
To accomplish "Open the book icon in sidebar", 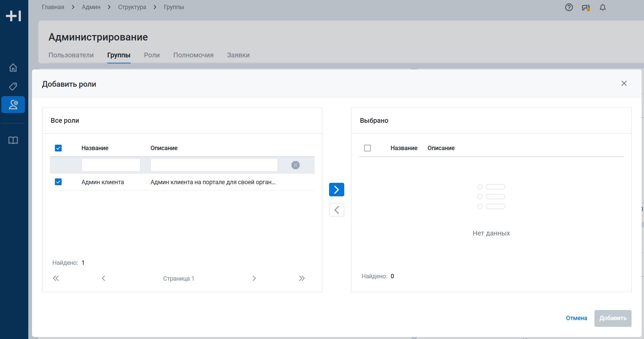I will tap(13, 140).
